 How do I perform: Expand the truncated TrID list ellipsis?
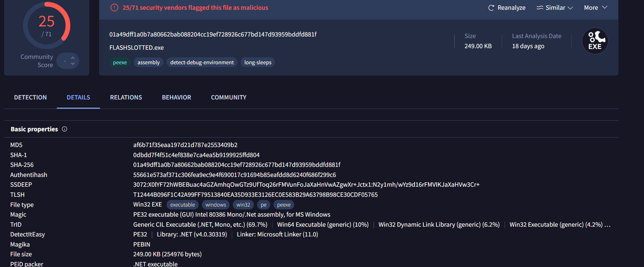click(x=607, y=225)
